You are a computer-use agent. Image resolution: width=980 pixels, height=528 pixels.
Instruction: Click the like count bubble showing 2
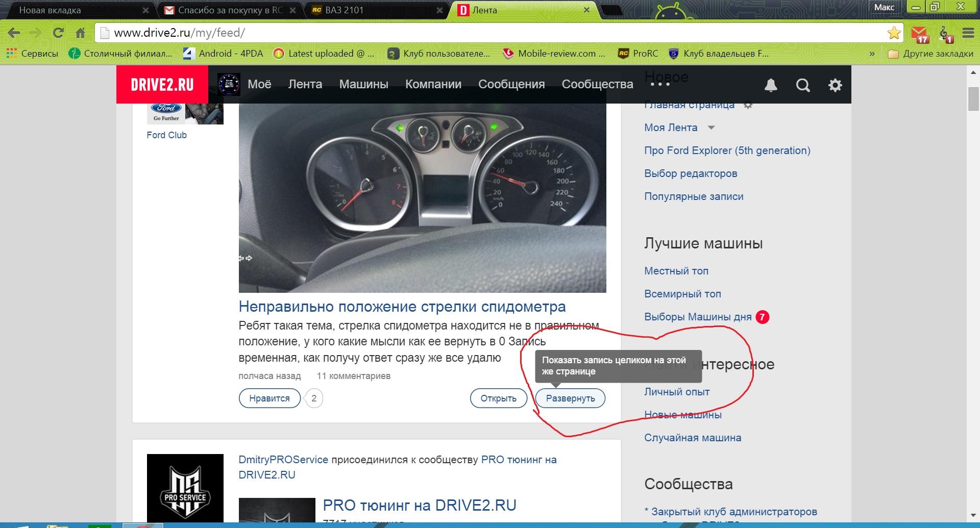coord(314,398)
